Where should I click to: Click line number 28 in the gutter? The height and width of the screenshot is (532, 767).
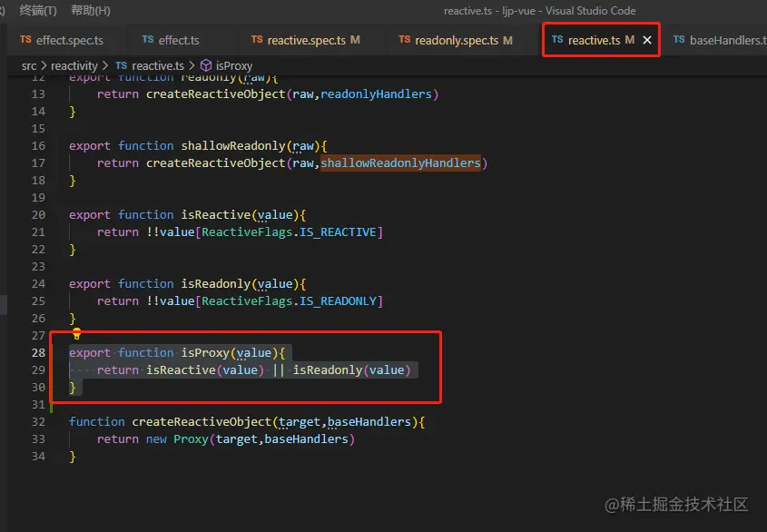click(38, 353)
